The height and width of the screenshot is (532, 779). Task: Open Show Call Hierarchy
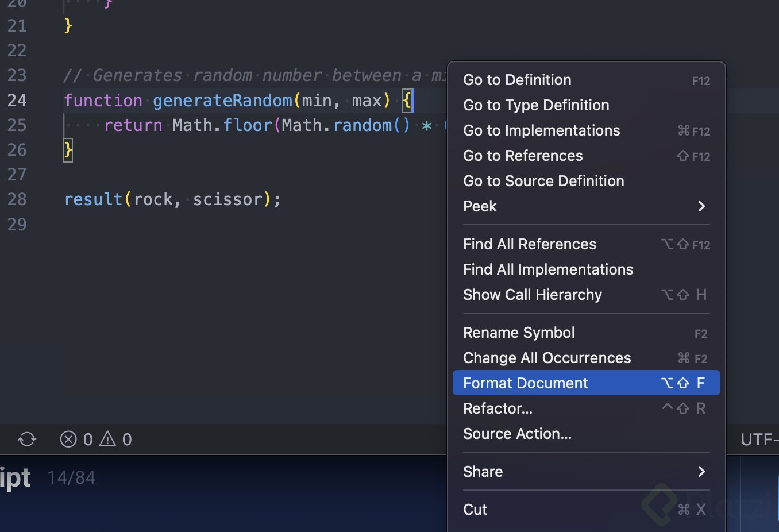[533, 295]
